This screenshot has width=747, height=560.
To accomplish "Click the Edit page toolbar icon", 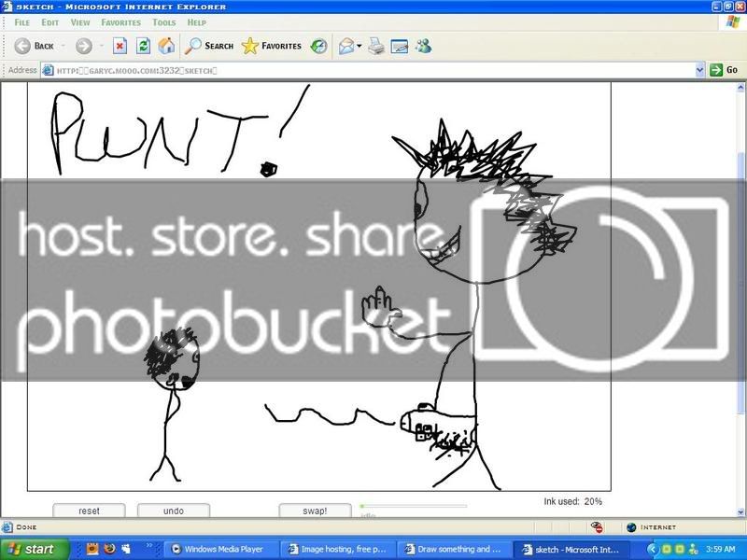I will [x=400, y=46].
